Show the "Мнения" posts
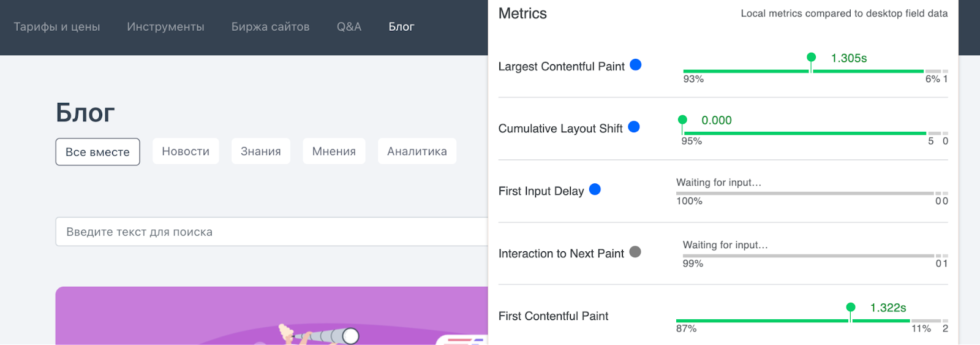Screen dimensions: 980x345 pos(334,151)
